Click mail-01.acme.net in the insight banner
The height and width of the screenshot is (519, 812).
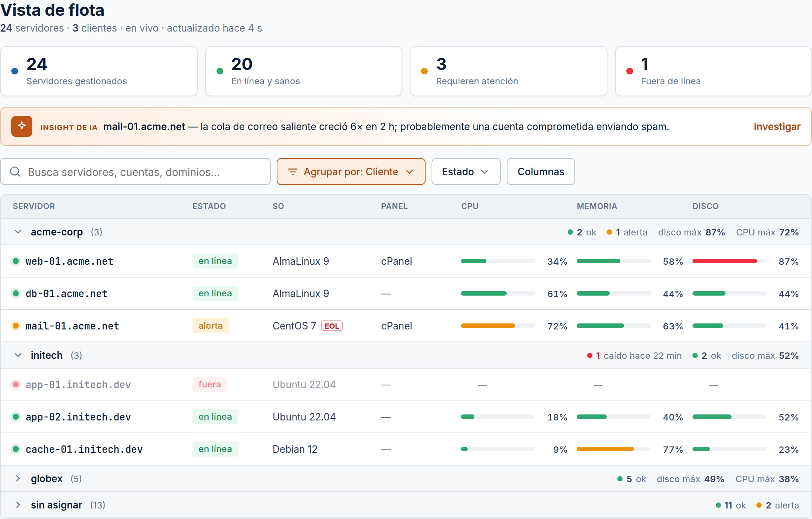[144, 127]
